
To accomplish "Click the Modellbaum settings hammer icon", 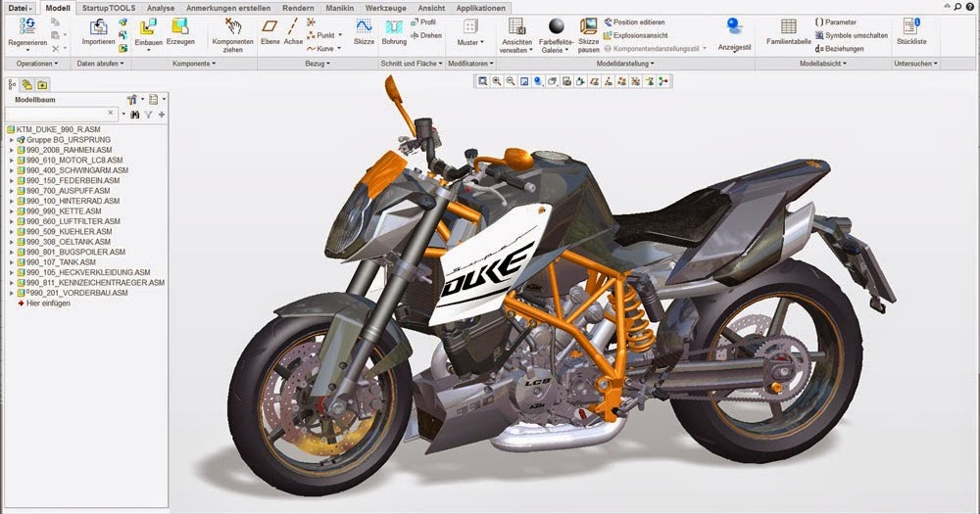I will pyautogui.click(x=132, y=99).
